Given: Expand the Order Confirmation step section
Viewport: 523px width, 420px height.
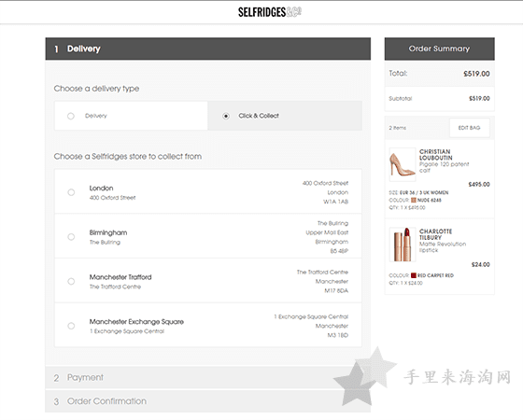Looking at the screenshot, I should [207, 401].
